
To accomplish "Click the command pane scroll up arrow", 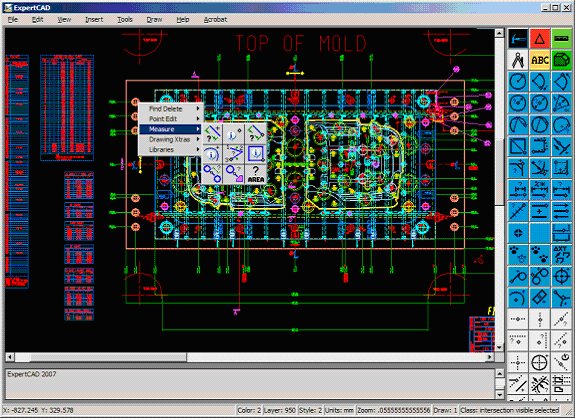I will click(x=500, y=373).
